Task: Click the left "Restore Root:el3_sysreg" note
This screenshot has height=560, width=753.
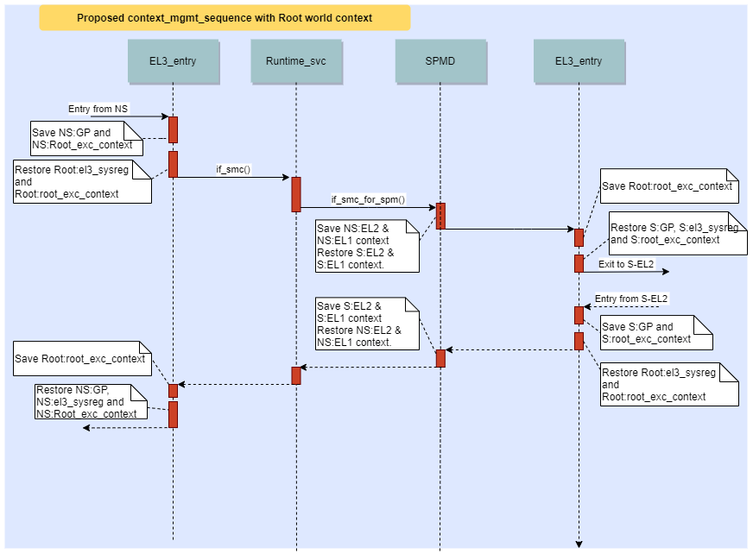Action: click(x=82, y=182)
